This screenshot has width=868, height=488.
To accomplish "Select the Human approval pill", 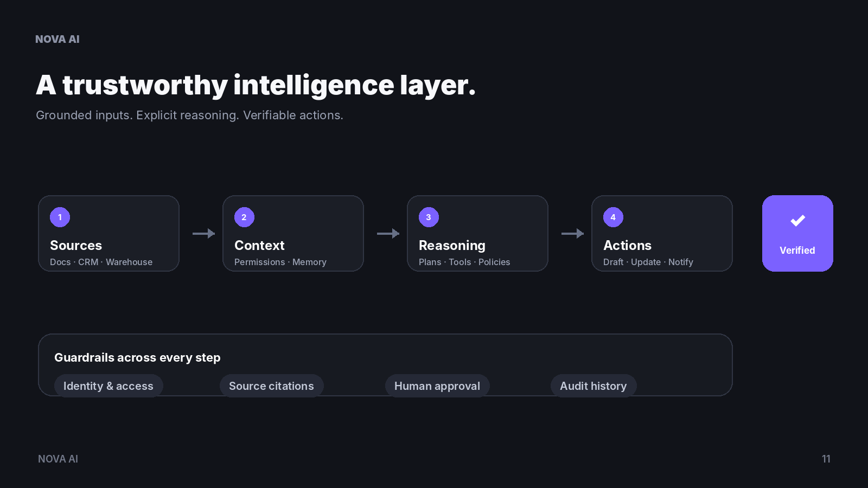I will pyautogui.click(x=437, y=386).
